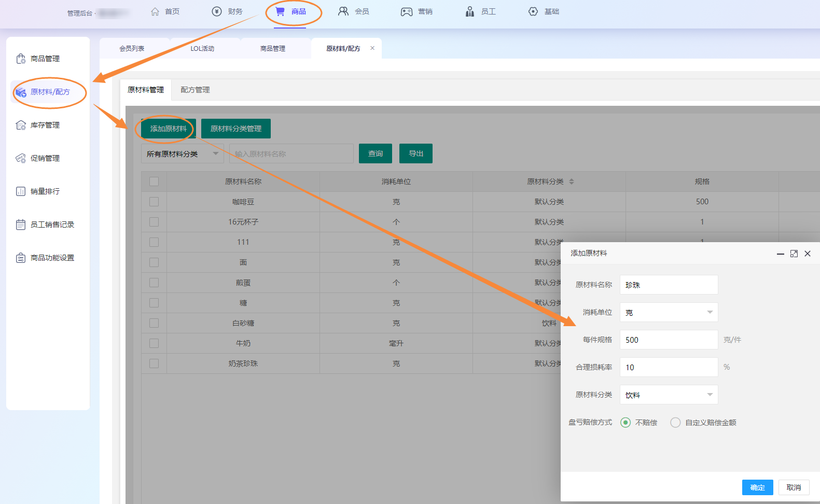Expand the 所有原材料分类 filter dropdown
This screenshot has width=820, height=504.
182,154
